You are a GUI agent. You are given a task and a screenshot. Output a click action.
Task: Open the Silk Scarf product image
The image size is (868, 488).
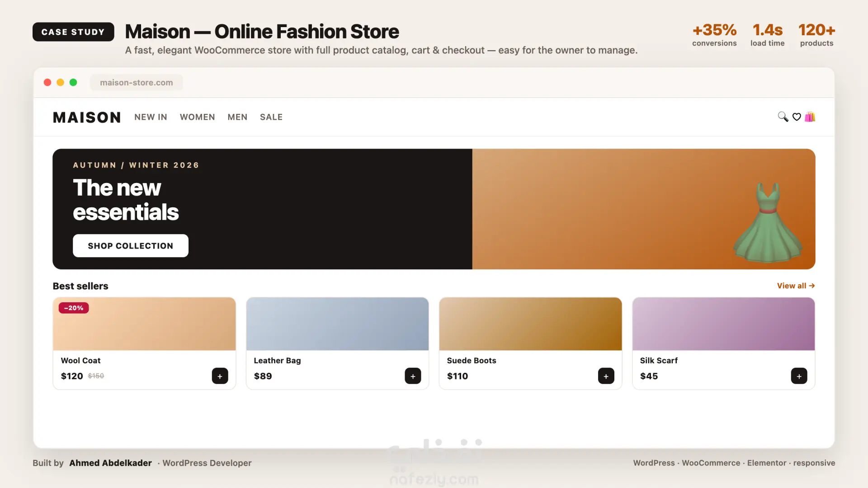tap(723, 324)
